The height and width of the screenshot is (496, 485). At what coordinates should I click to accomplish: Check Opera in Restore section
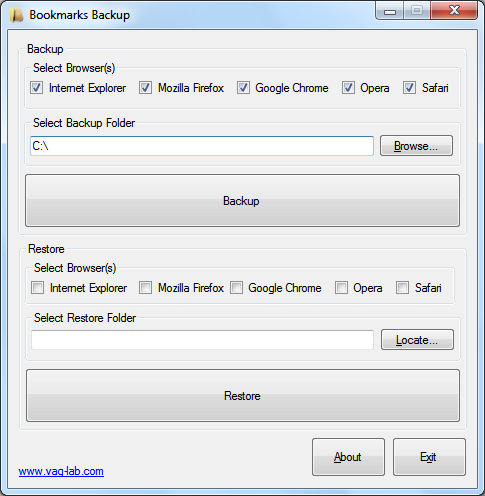pyautogui.click(x=341, y=288)
